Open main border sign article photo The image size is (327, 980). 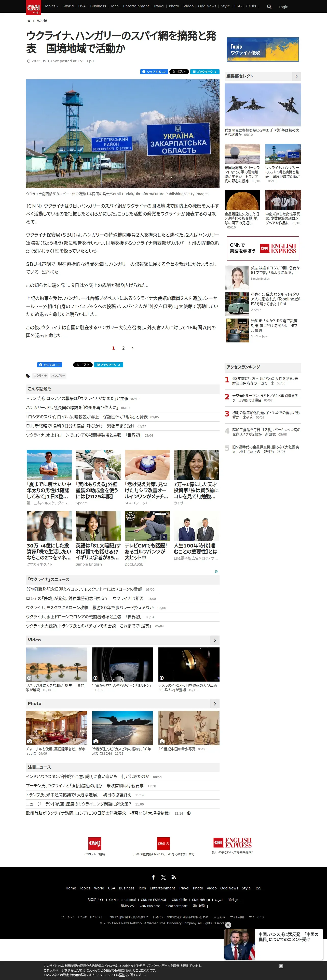122,134
